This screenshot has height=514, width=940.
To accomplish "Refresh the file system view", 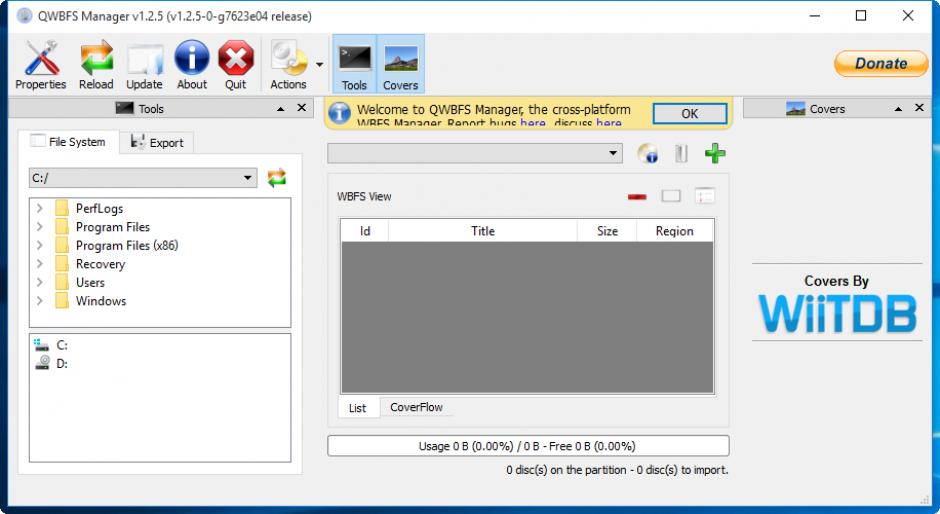I will [x=276, y=178].
